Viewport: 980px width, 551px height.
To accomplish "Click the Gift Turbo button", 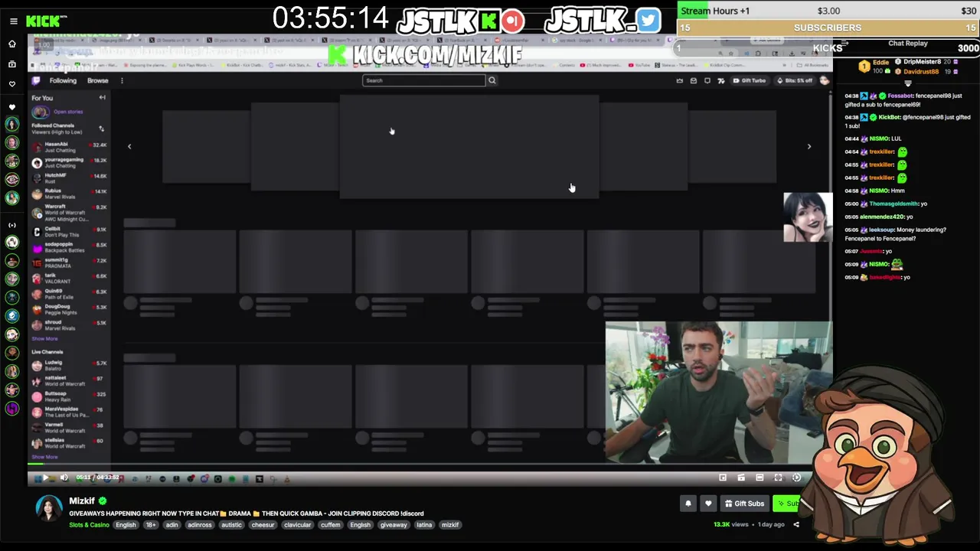I will click(749, 80).
